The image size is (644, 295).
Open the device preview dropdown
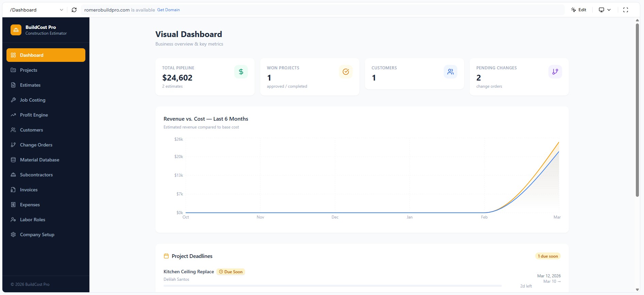(x=605, y=10)
